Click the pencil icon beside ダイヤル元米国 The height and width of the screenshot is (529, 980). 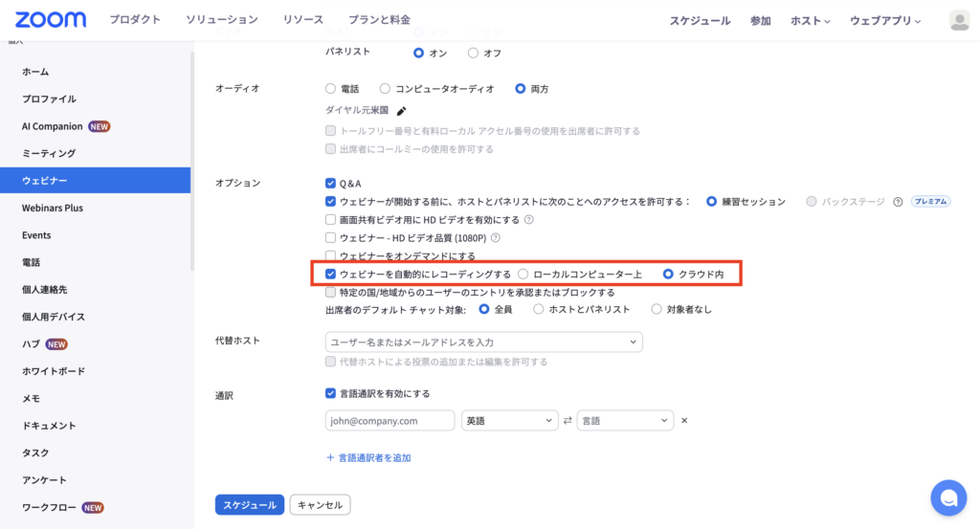click(x=402, y=111)
